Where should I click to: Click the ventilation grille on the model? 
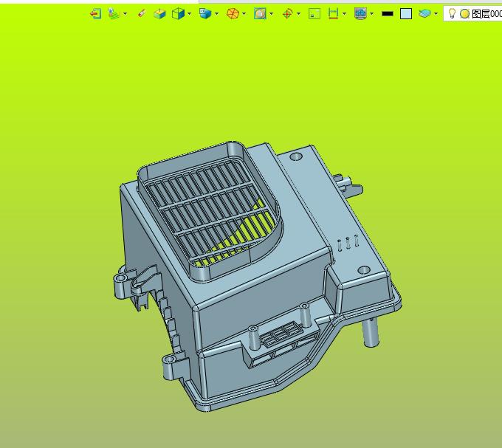pos(209,213)
